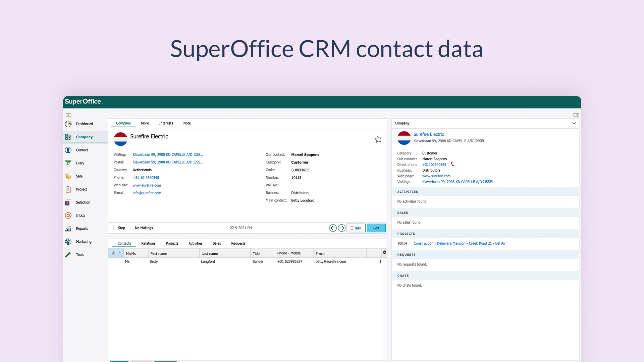Open the Task menu button
The height and width of the screenshot is (362, 644).
(356, 228)
